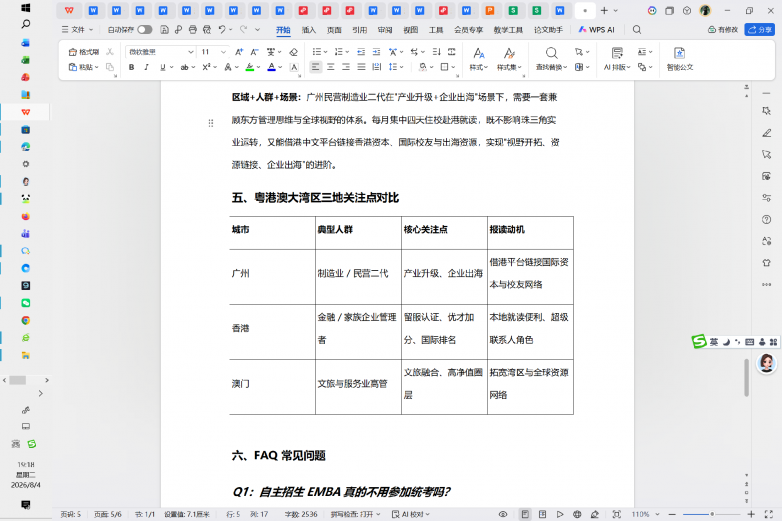Click the Justify alignment icon
The width and height of the screenshot is (782, 521).
(362, 67)
